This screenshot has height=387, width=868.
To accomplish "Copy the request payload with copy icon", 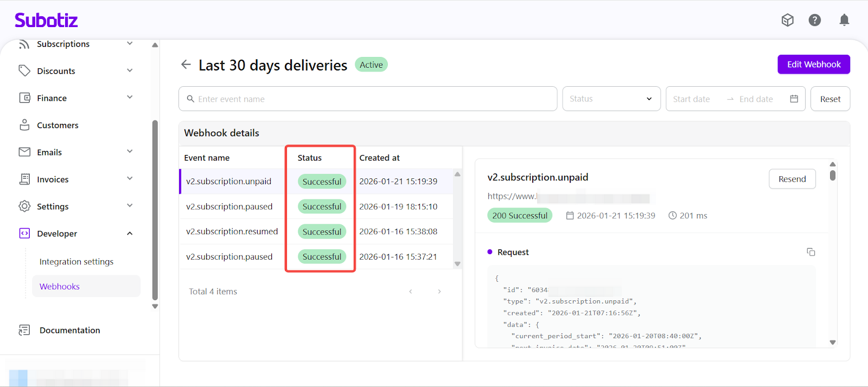I will pyautogui.click(x=810, y=252).
